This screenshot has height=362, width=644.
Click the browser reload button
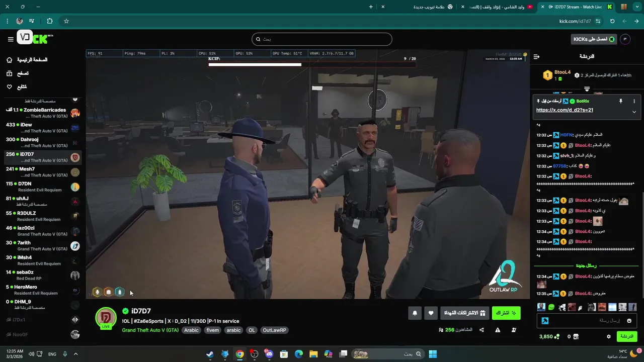click(612, 21)
